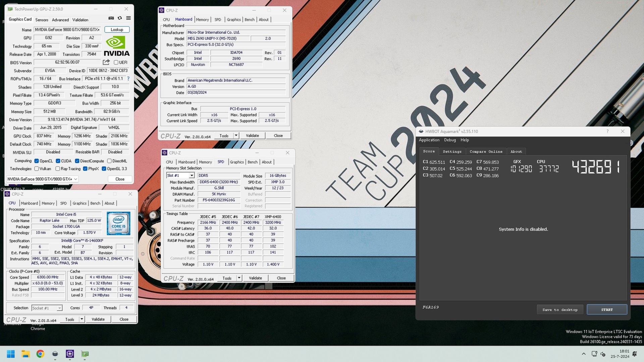
Task: Open Memory tab in Mainboard CPU-Z window
Action: (x=202, y=20)
